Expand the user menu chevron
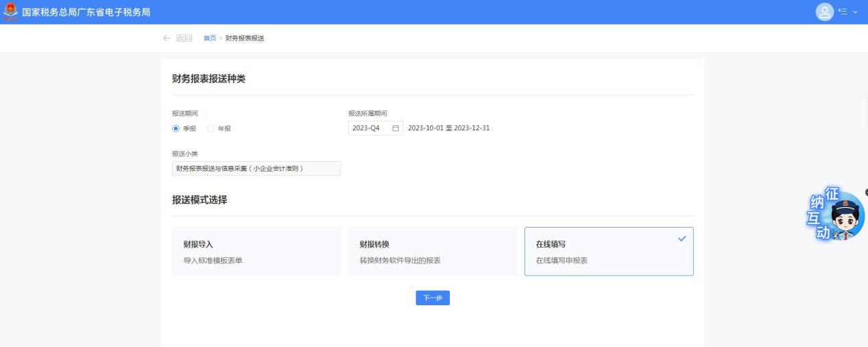 (854, 12)
